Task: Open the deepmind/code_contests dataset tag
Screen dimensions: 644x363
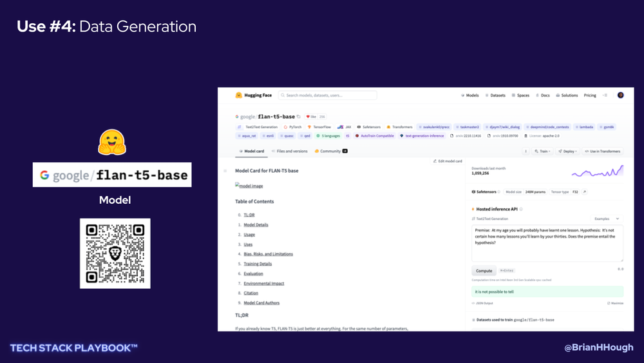Action: [547, 127]
